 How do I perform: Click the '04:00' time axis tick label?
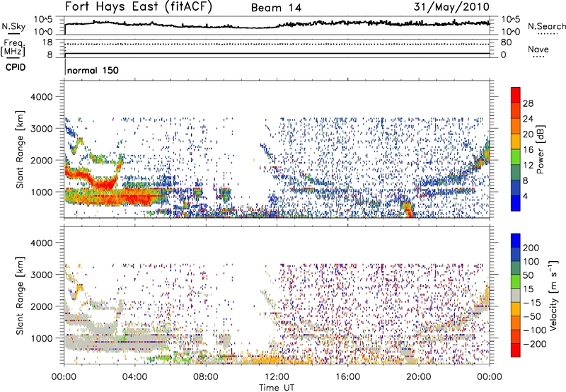click(135, 377)
